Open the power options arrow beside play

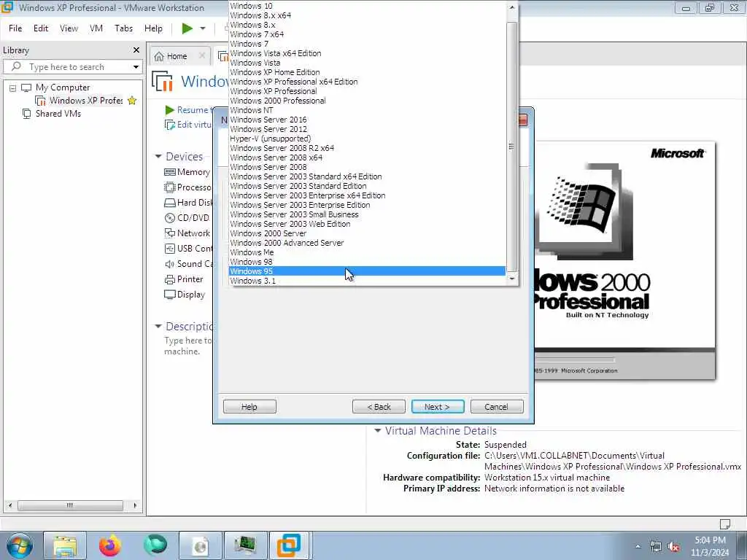203,28
